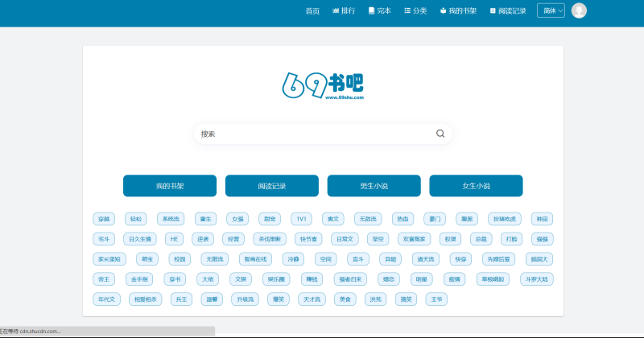The height and width of the screenshot is (338, 644).
Task: Select the 热血 tag
Action: 403,219
